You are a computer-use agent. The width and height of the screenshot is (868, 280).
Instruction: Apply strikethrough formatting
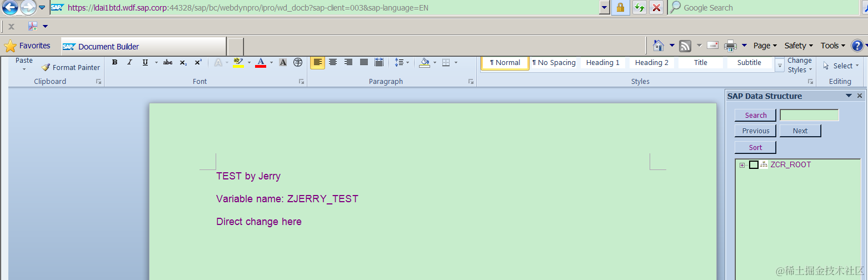(168, 62)
